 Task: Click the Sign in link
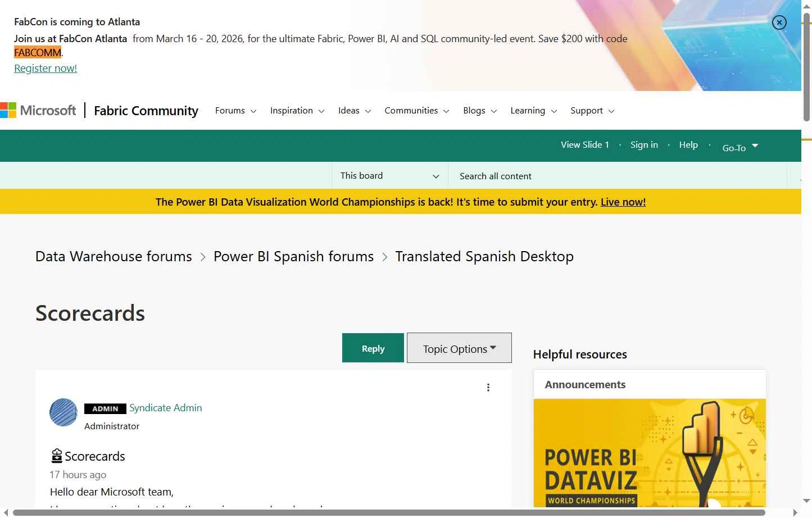point(644,145)
